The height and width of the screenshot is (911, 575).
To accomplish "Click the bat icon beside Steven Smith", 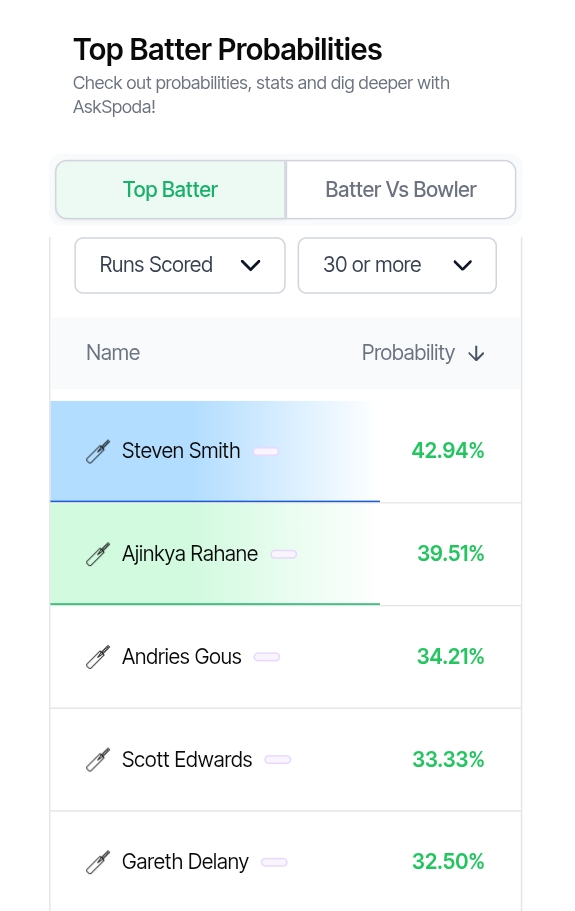I will 98,451.
